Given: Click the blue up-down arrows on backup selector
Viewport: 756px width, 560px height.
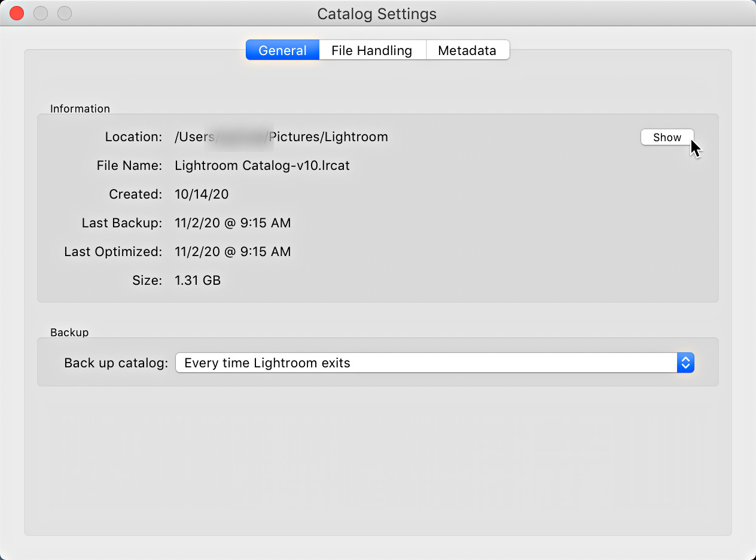Looking at the screenshot, I should pos(685,363).
